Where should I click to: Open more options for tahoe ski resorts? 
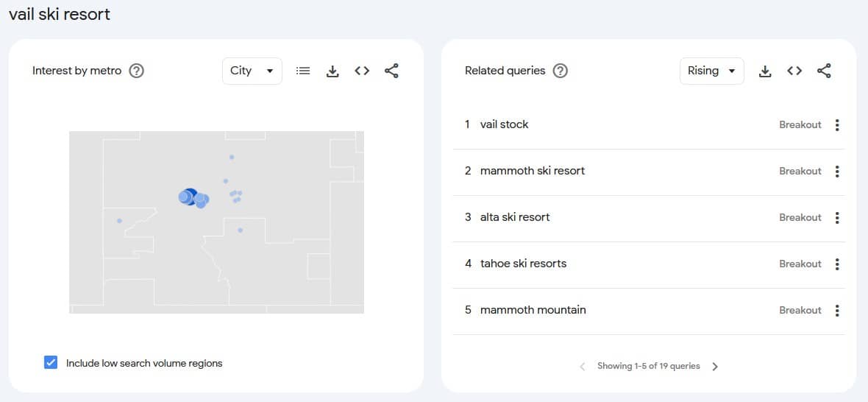[x=837, y=264]
